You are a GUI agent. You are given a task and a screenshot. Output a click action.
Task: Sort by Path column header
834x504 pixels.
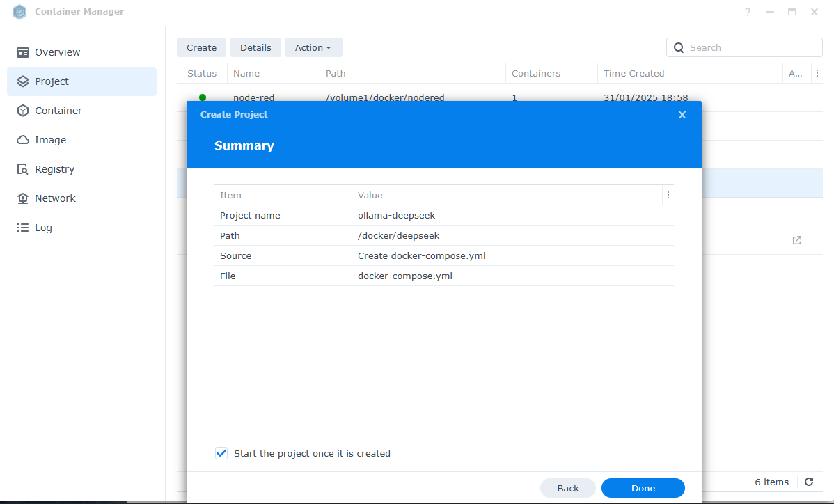coord(413,73)
